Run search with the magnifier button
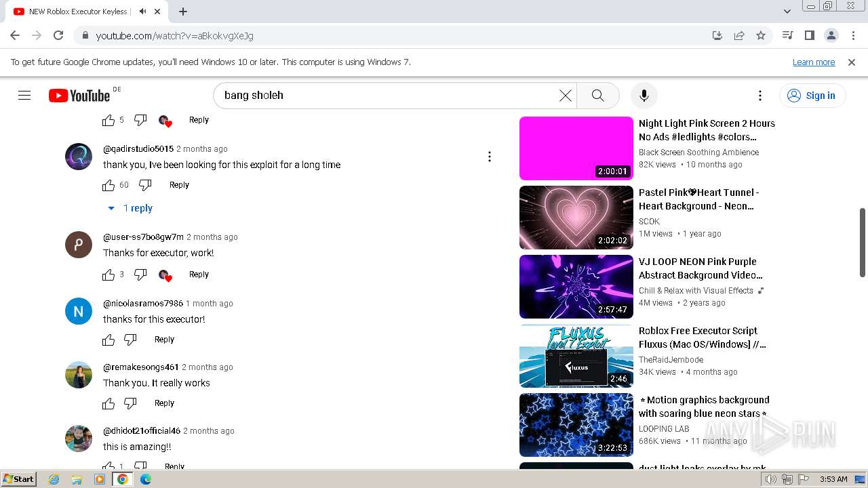The height and width of the screenshot is (488, 868). pyautogui.click(x=597, y=96)
